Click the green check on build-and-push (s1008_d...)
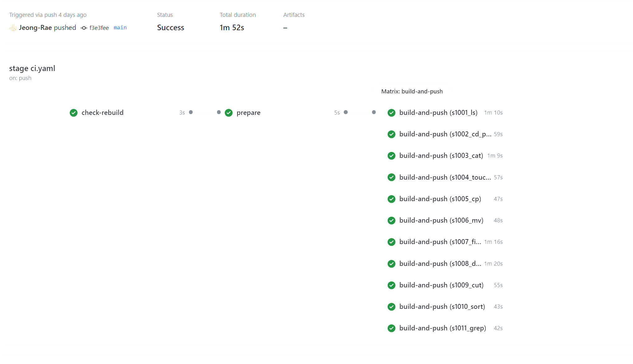This screenshot has width=633, height=364. [391, 263]
